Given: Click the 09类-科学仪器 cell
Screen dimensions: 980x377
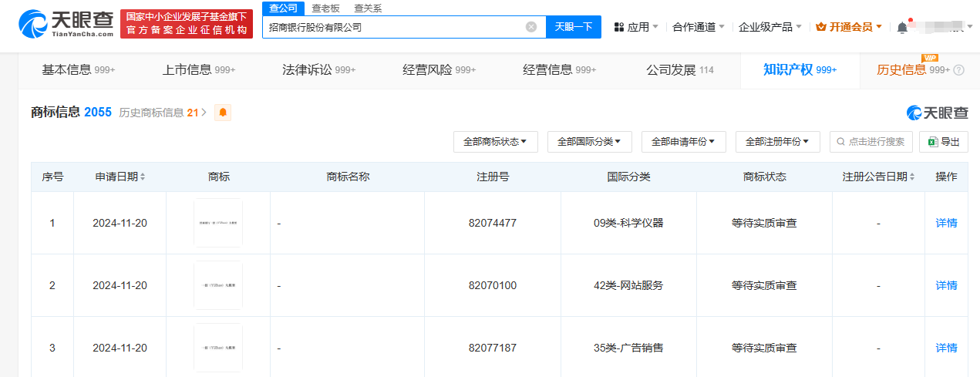Looking at the screenshot, I should tap(628, 224).
